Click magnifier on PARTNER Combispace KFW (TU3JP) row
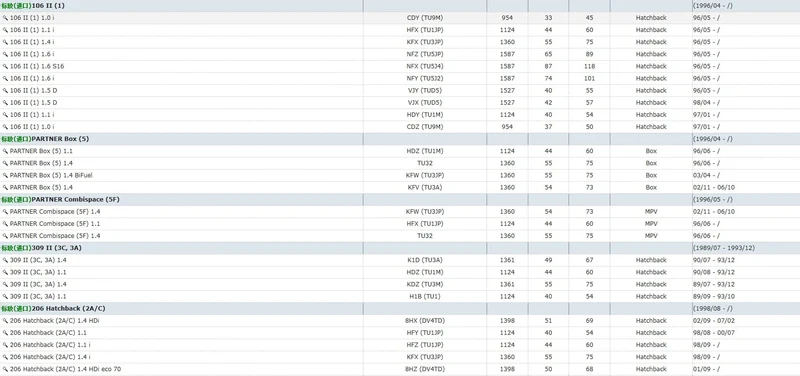 (5, 212)
